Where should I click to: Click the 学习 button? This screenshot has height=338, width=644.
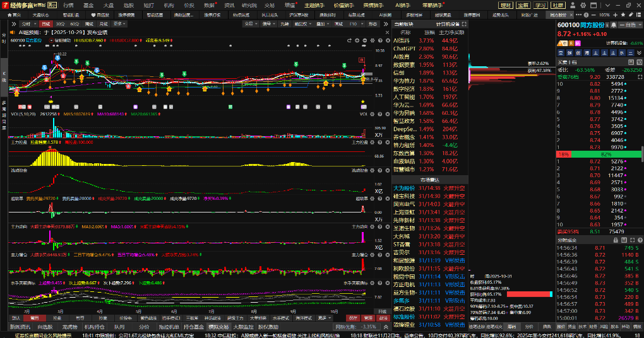pos(540,5)
